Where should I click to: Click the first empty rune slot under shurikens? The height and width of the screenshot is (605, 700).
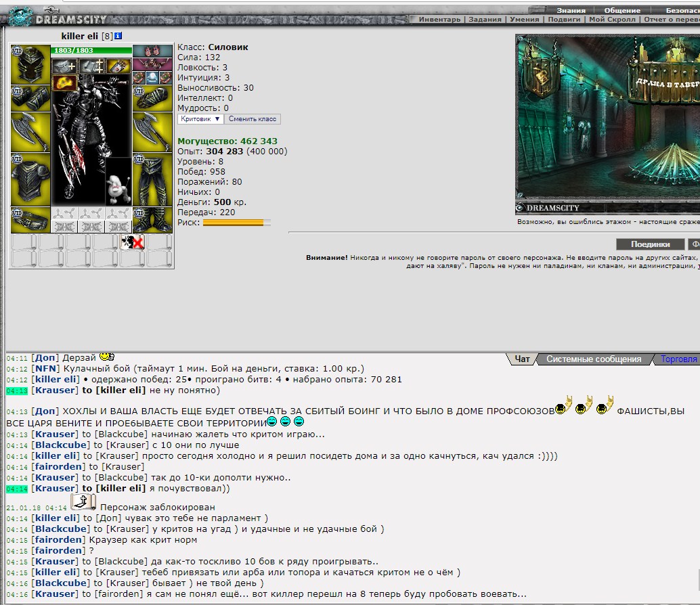64,227
